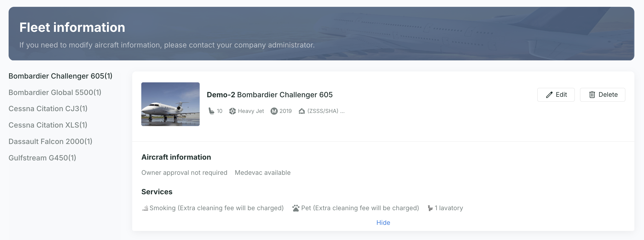Click the 2019 year value
The image size is (644, 240).
[x=285, y=111]
